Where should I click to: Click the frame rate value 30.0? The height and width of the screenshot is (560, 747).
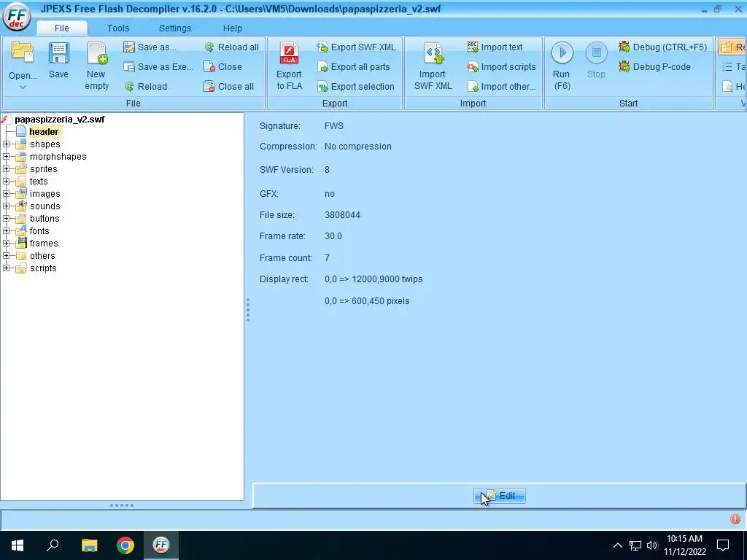coord(333,236)
